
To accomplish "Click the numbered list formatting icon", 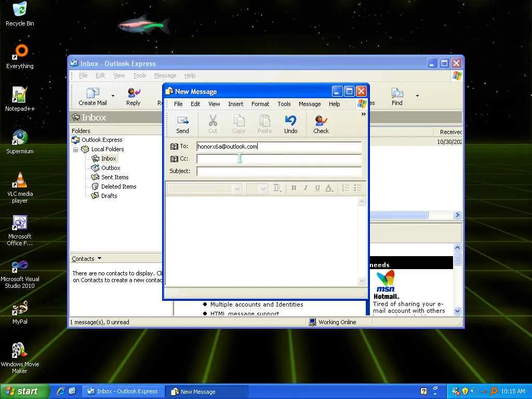I will (345, 188).
